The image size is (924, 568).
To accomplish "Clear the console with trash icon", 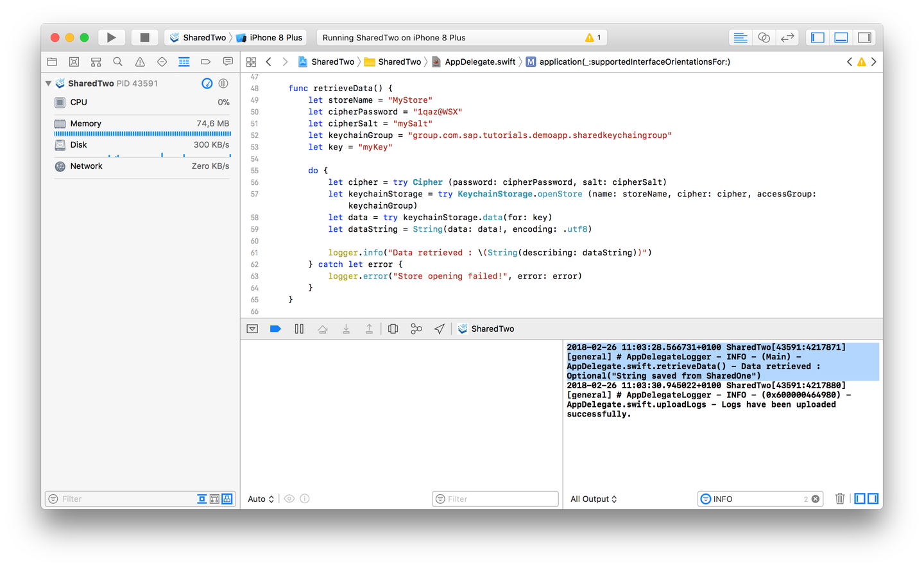I will point(840,499).
